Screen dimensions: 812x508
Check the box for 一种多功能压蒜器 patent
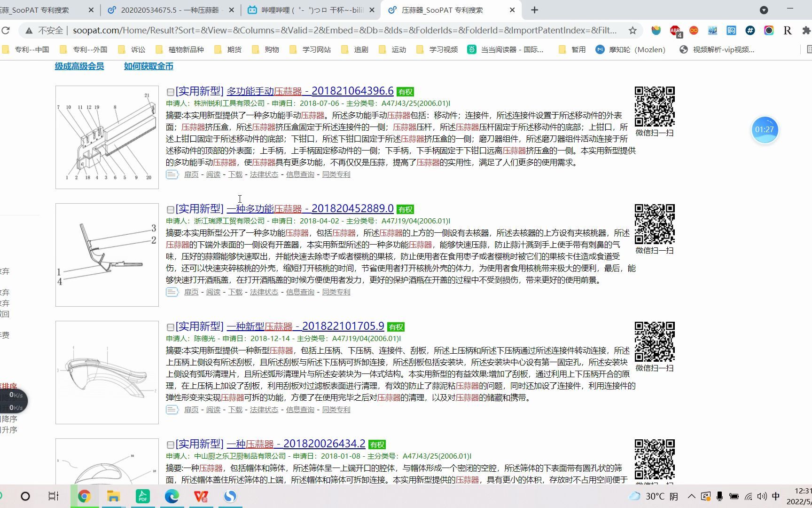coord(171,210)
